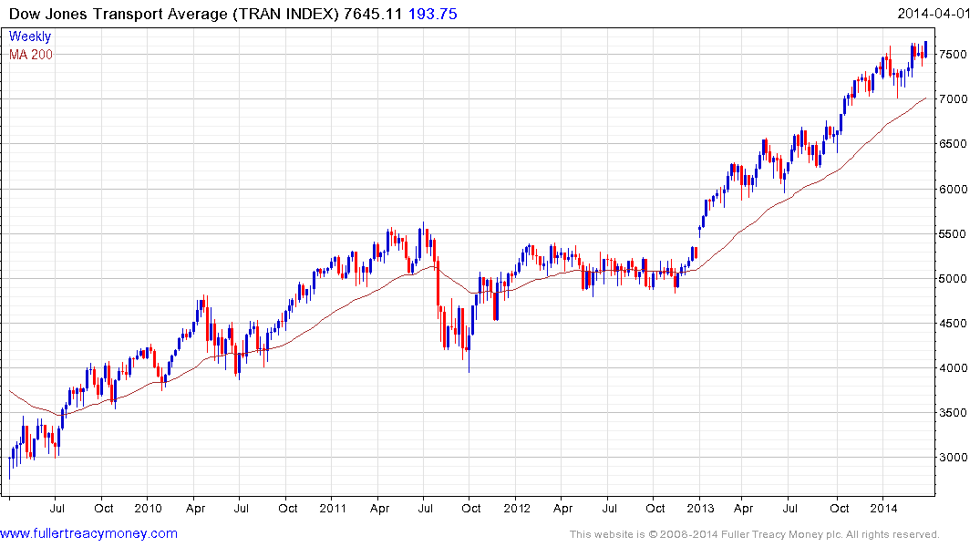980x547 pixels.
Task: Click the 7645.11 index value
Action: (x=373, y=14)
